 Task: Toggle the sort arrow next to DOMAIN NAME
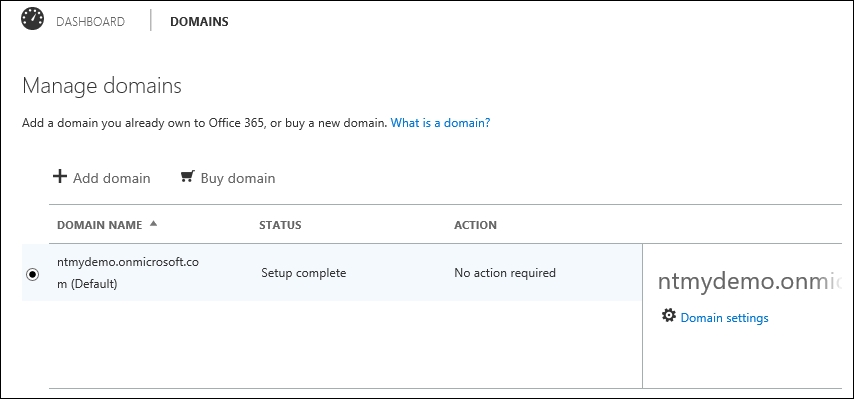(153, 223)
